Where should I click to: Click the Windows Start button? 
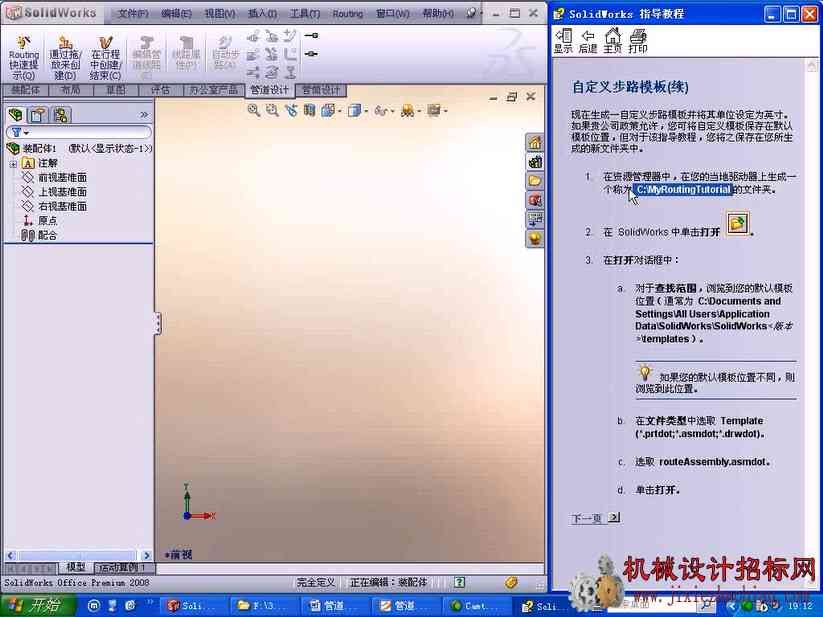click(x=37, y=605)
